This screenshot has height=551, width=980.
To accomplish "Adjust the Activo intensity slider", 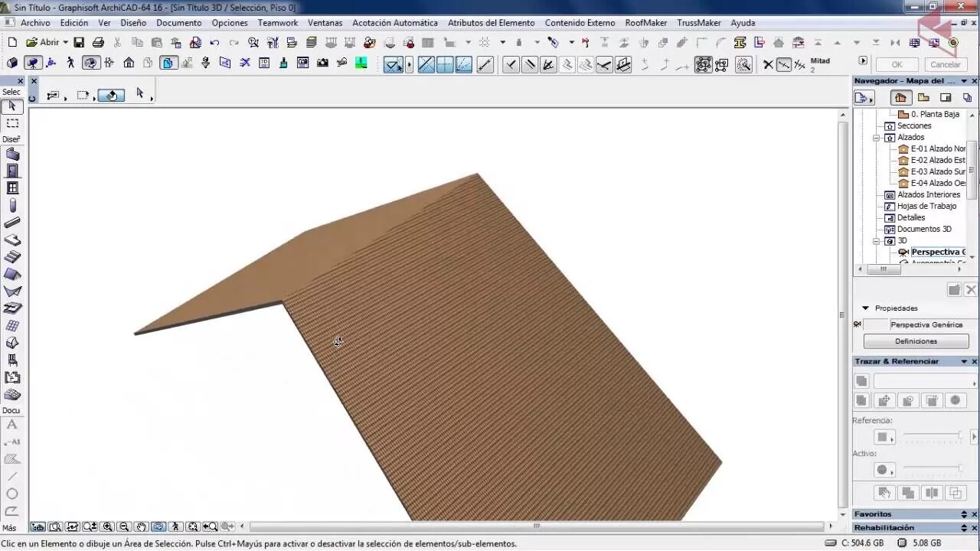I will [933, 468].
